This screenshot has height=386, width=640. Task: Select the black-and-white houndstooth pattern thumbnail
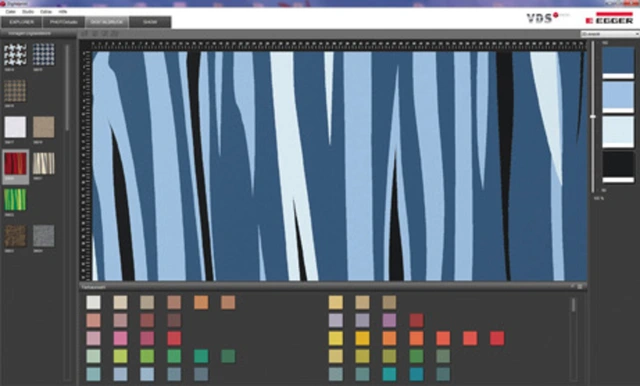point(15,55)
